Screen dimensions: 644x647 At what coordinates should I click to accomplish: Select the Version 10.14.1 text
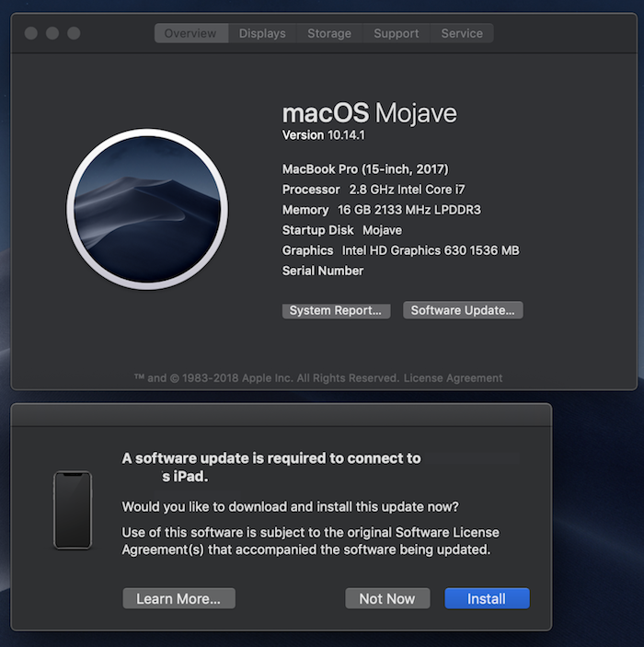[x=324, y=135]
